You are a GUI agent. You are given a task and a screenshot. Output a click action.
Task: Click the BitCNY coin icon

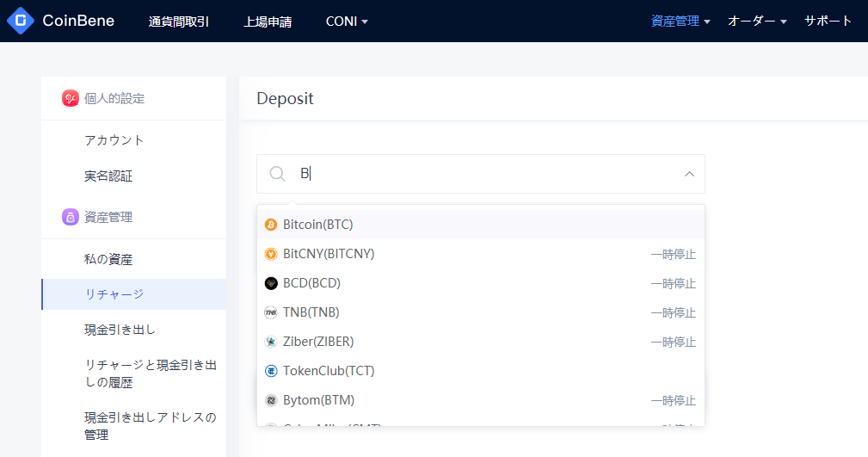point(271,254)
